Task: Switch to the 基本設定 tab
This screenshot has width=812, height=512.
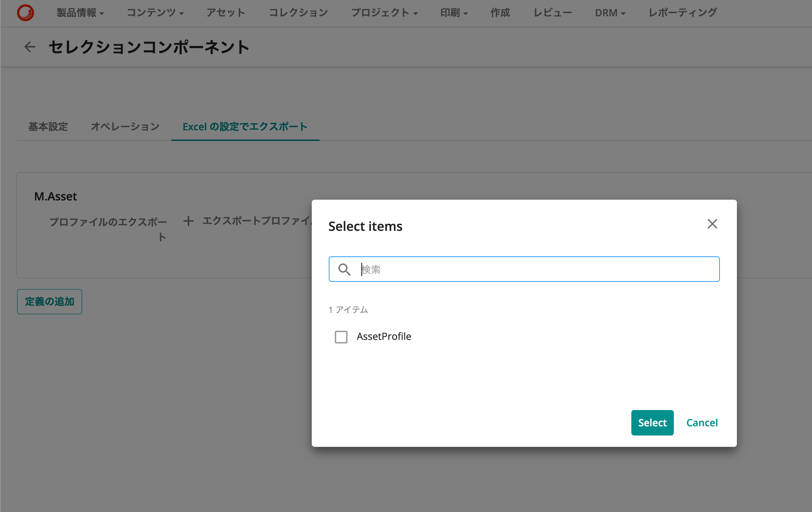Action: (48, 126)
